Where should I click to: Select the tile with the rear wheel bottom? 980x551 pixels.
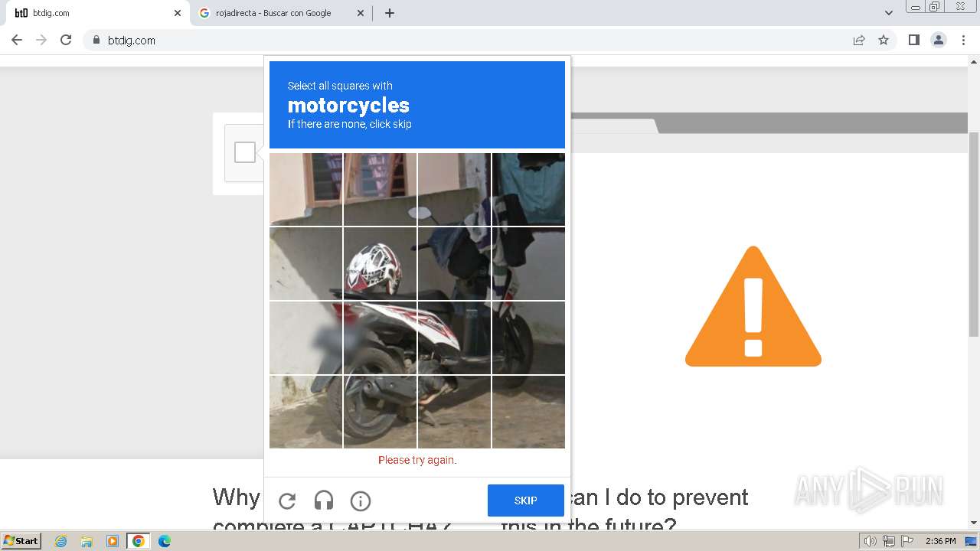point(380,412)
